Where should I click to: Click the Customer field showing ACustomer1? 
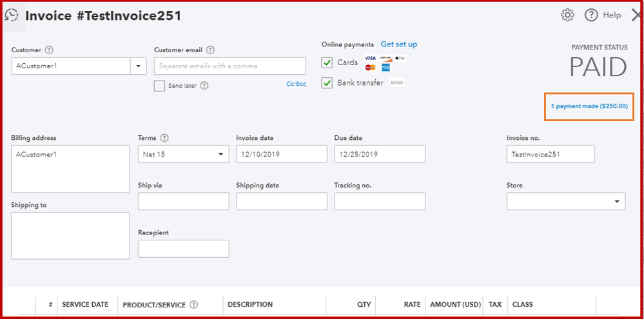click(71, 66)
